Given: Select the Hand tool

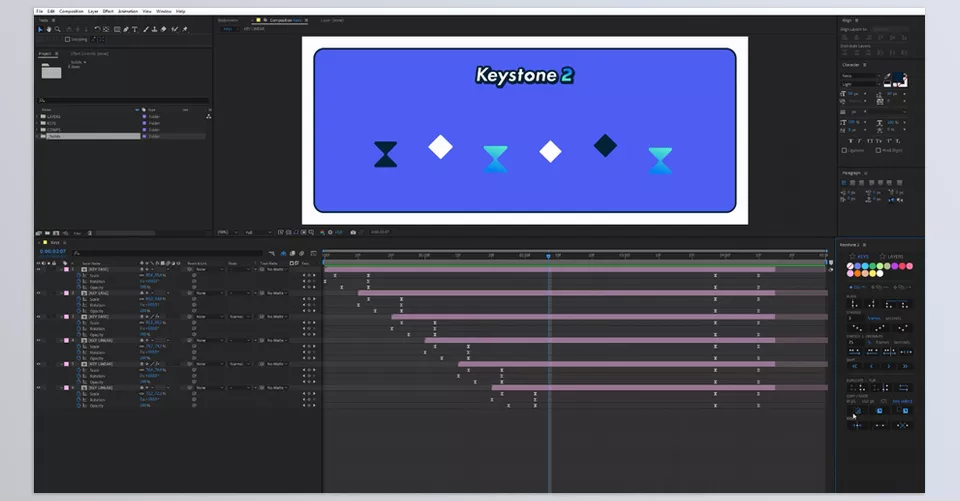Looking at the screenshot, I should 49,29.
